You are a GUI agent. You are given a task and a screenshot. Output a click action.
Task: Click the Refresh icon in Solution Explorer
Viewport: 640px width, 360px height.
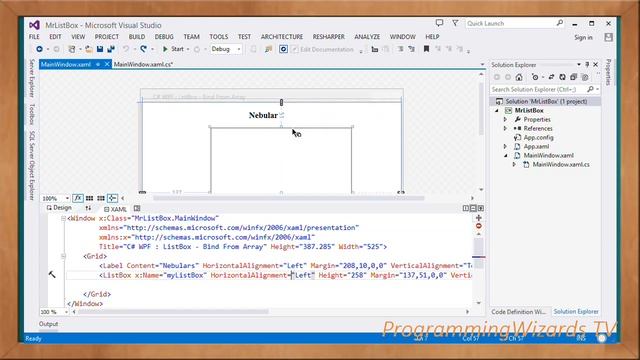(x=562, y=77)
